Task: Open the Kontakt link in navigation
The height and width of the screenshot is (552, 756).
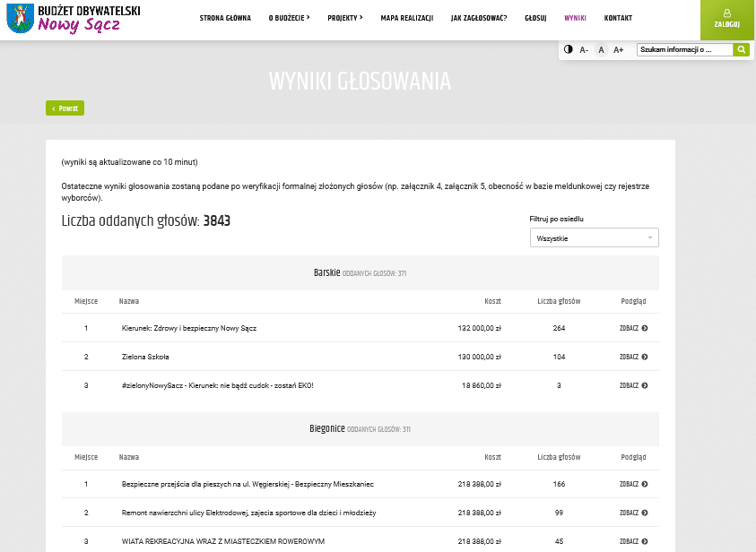Action: pos(618,18)
